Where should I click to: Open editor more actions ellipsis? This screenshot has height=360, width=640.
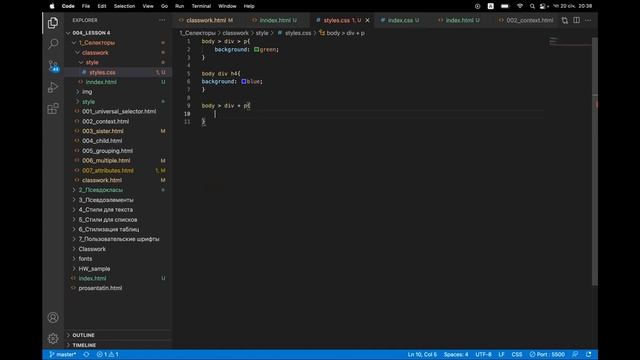pos(588,20)
